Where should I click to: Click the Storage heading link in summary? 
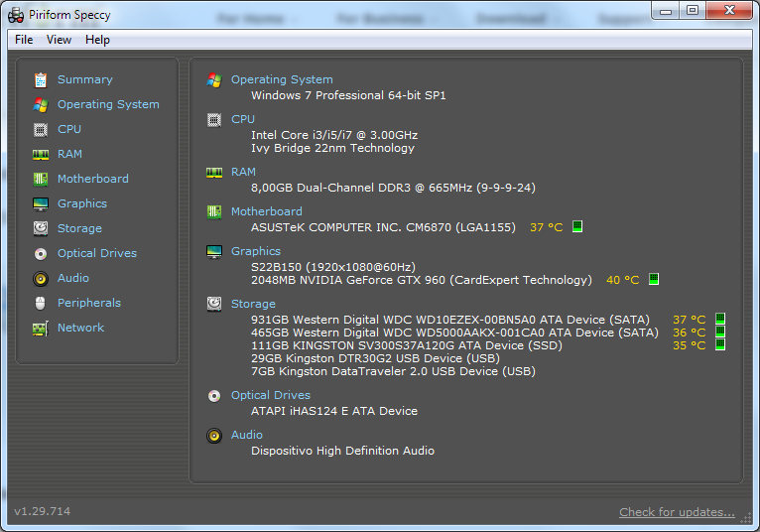[253, 304]
